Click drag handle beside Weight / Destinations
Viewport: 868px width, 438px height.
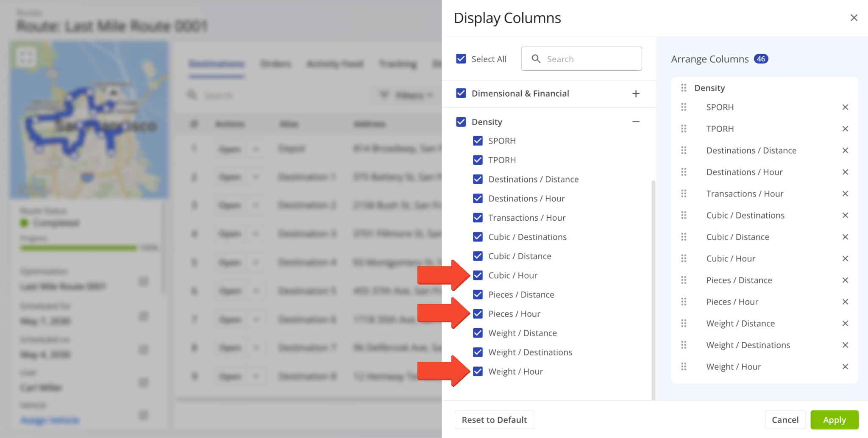click(x=684, y=345)
